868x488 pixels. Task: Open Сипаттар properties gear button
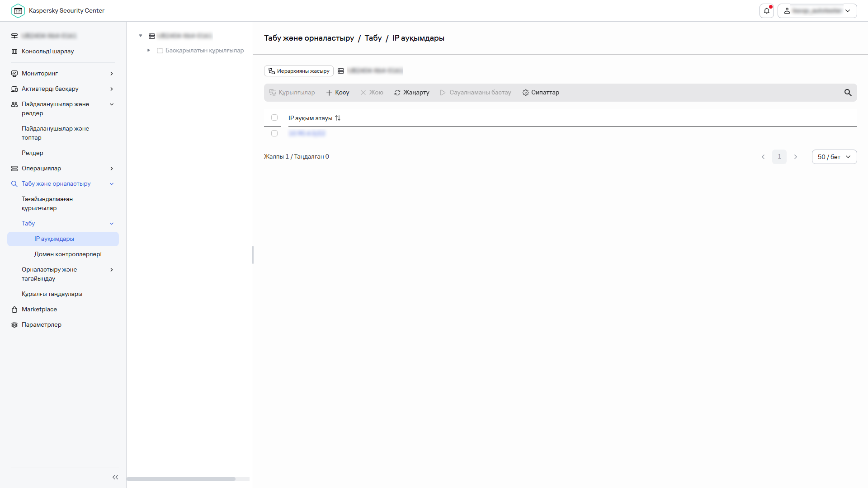coord(541,93)
